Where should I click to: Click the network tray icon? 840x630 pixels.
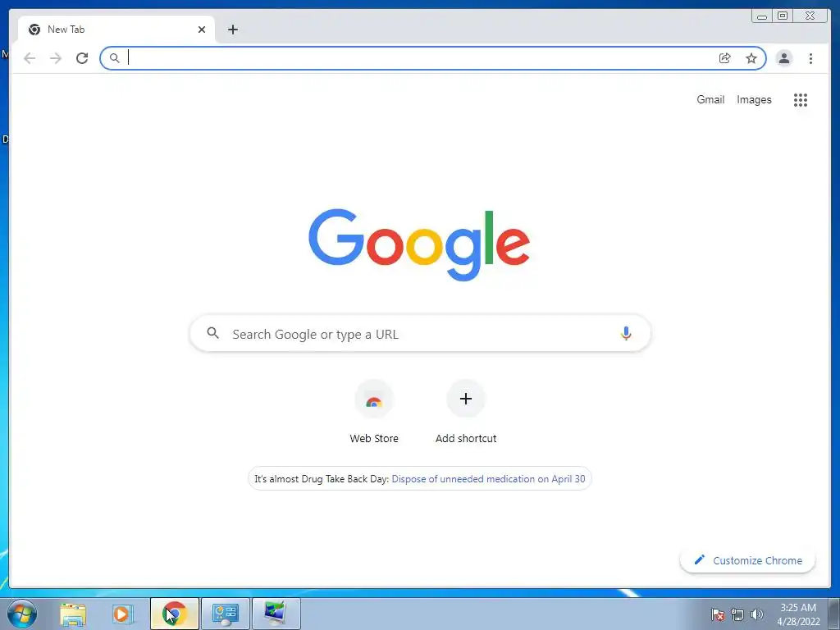click(737, 614)
